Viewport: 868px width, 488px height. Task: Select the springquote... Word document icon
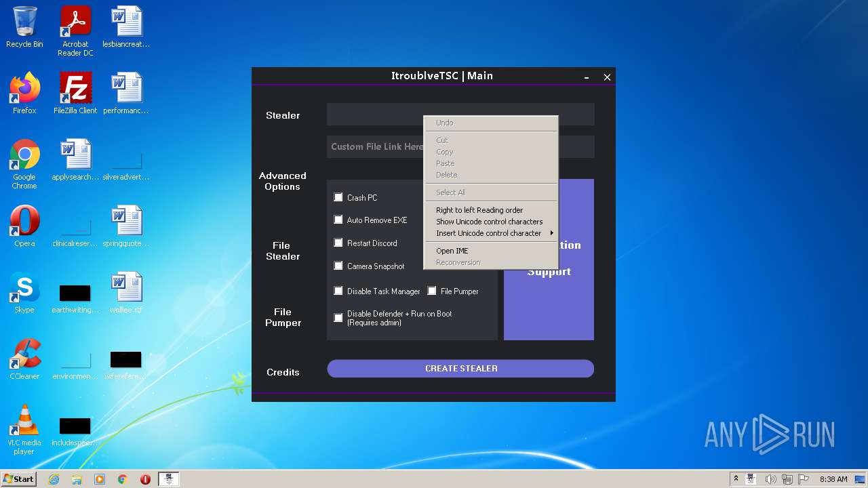click(x=126, y=226)
